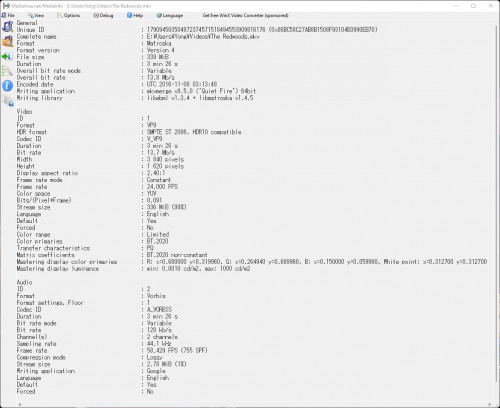Click the Export icon with green arrow
The height and width of the screenshot is (408, 500).
[x=7, y=57]
